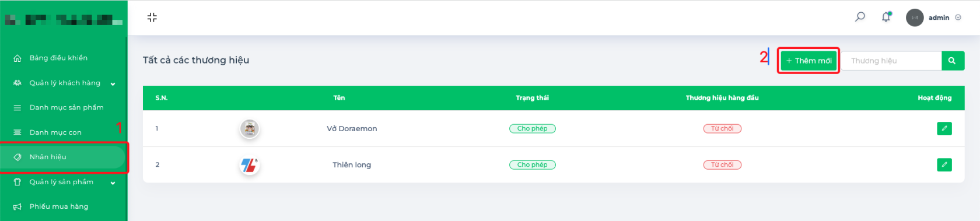Click the home icon next to Bảng điều khiển
Image resolution: width=980 pixels, height=221 pixels.
17,58
